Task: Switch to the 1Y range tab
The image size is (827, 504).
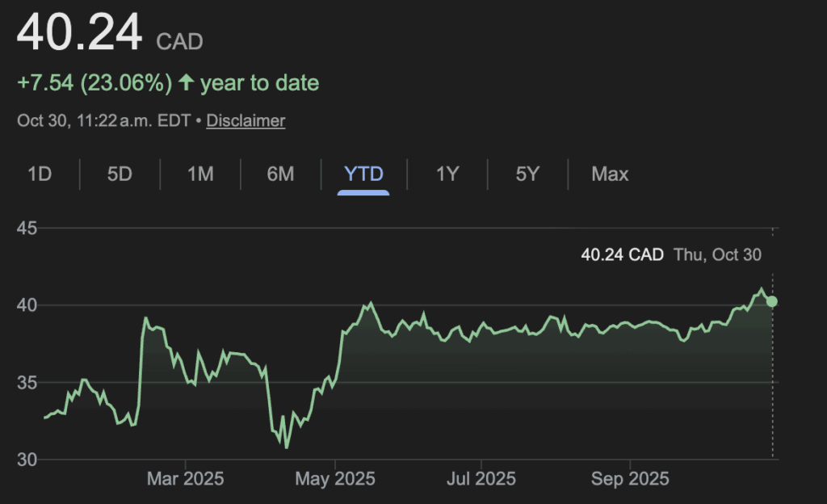Action: coord(447,174)
